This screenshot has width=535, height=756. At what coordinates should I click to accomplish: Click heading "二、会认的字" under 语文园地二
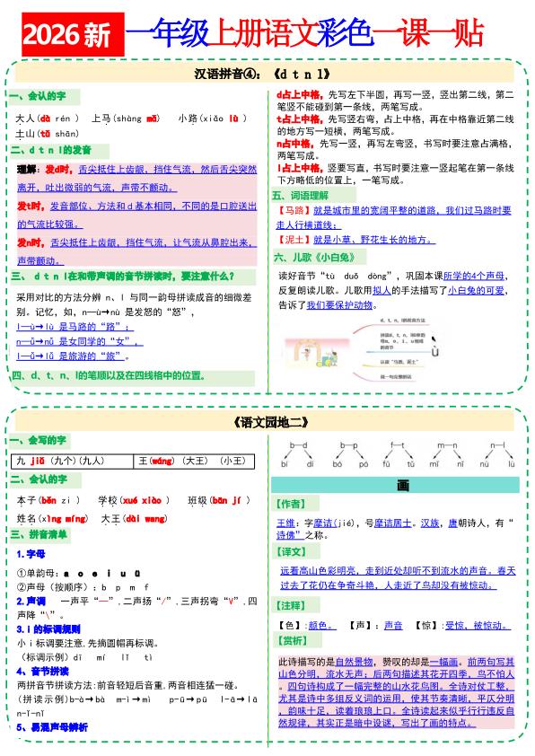pyautogui.click(x=46, y=479)
